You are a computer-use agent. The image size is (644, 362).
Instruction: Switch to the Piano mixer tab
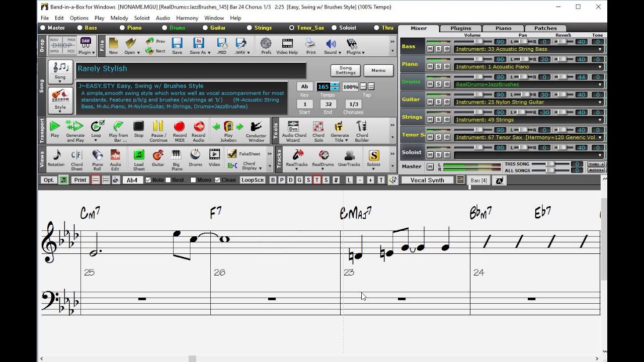pos(503,28)
